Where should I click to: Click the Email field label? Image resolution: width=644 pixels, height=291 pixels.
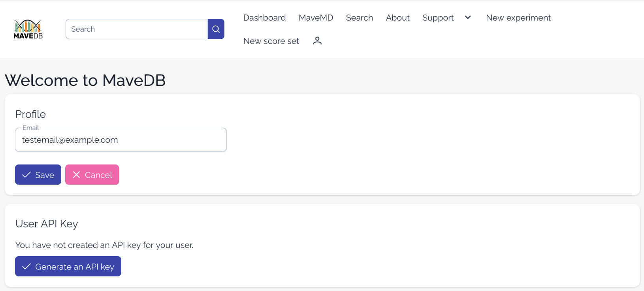pyautogui.click(x=30, y=128)
